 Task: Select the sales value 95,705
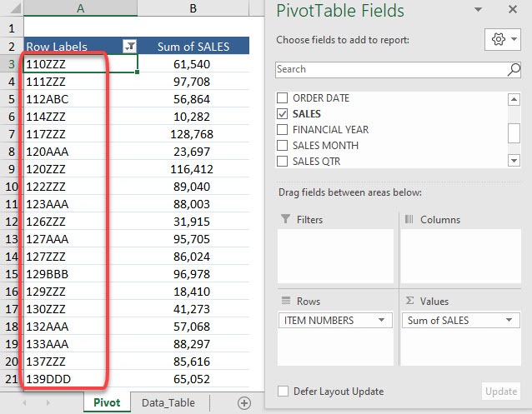pos(193,239)
